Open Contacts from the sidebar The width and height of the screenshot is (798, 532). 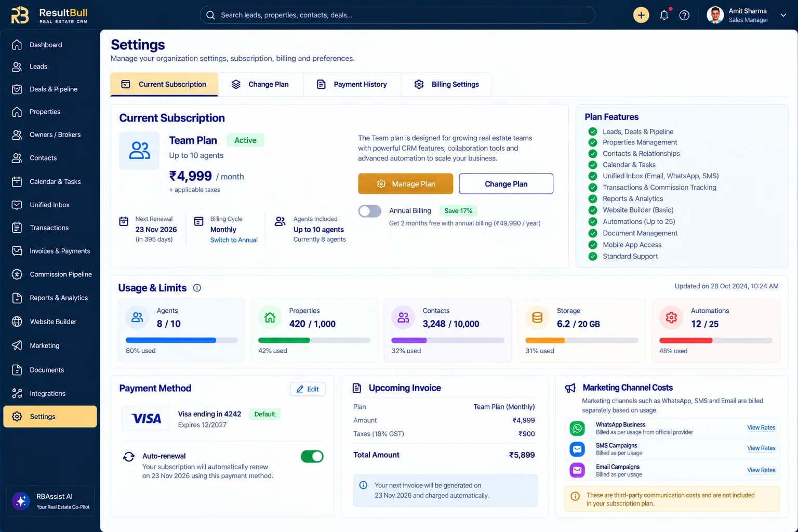pos(50,158)
